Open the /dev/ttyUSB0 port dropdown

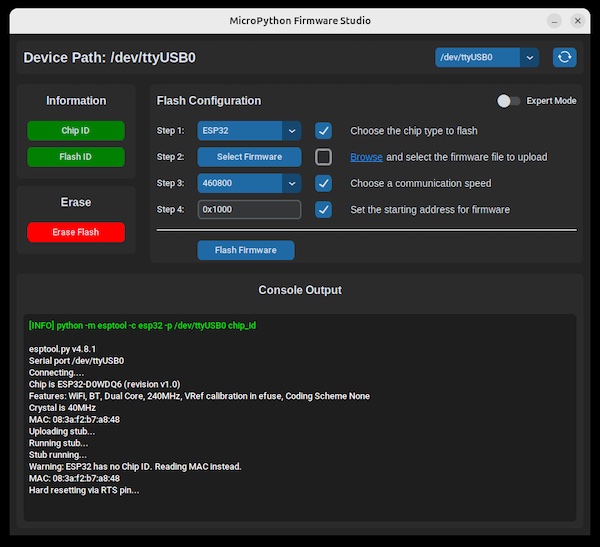[487, 57]
